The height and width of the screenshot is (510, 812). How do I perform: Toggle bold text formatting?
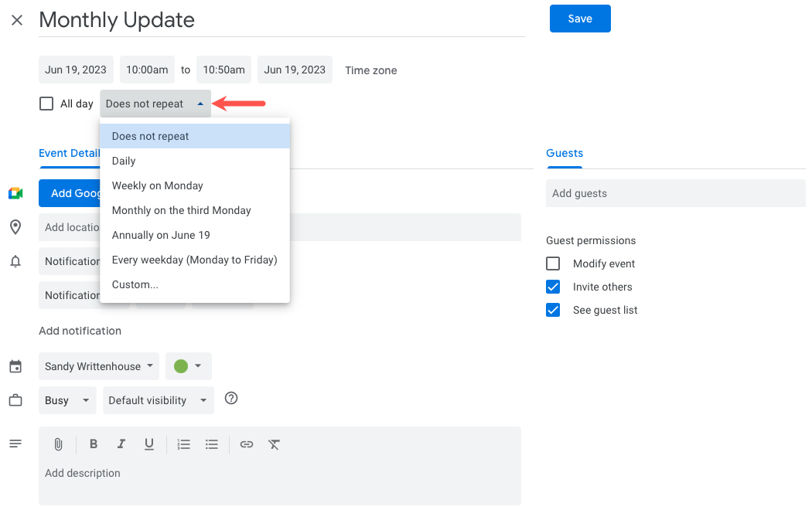pyautogui.click(x=94, y=444)
